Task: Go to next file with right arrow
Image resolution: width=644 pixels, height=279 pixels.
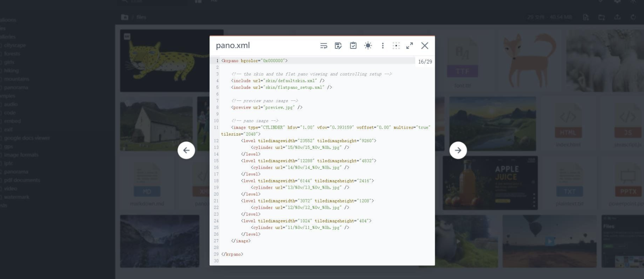Action: (458, 150)
